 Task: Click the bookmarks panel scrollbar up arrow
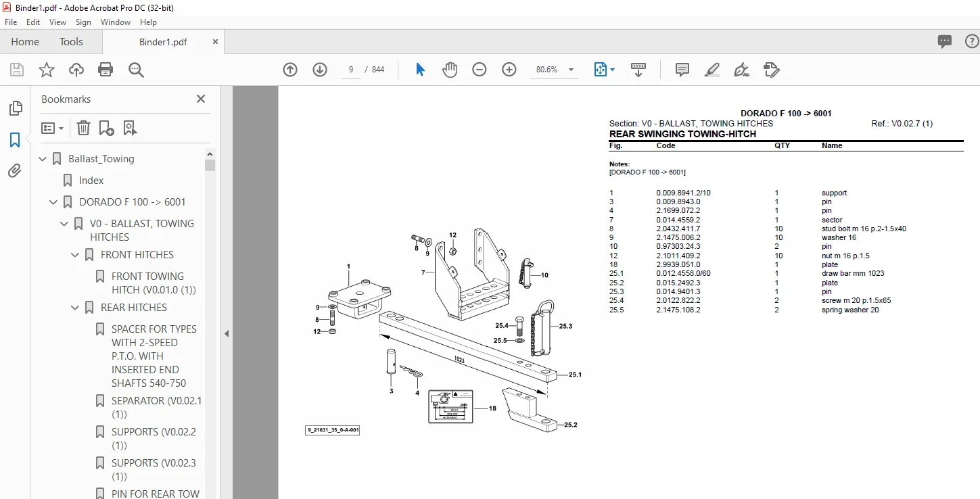point(210,154)
